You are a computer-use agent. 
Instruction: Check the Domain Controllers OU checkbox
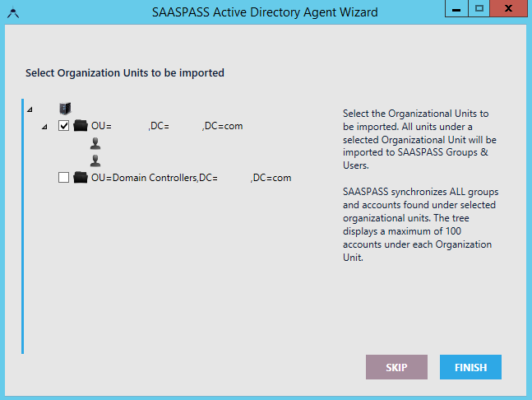click(x=64, y=178)
